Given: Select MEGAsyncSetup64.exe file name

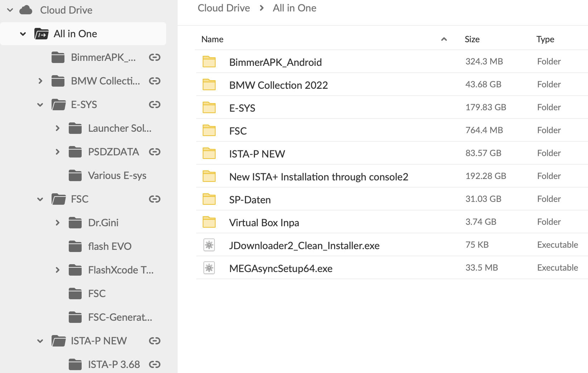Looking at the screenshot, I should (x=281, y=268).
